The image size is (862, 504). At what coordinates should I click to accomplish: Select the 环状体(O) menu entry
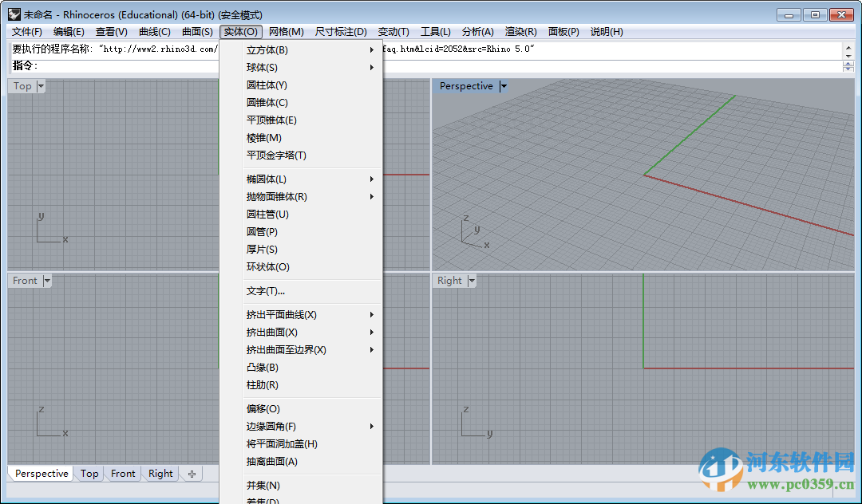267,267
